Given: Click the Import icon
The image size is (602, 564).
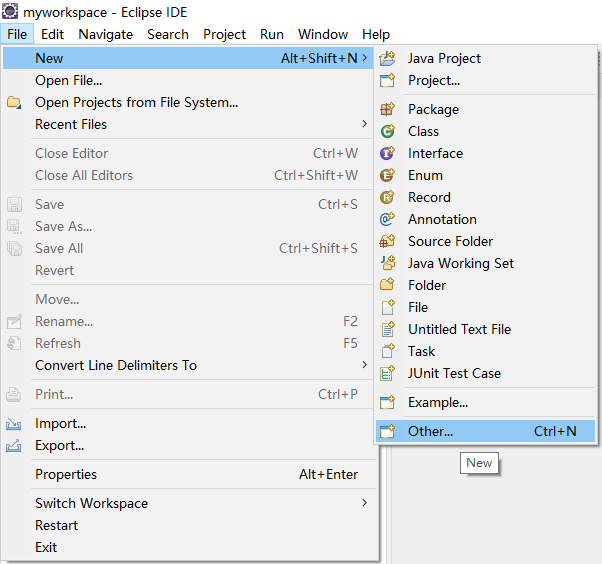Looking at the screenshot, I should coord(14,424).
